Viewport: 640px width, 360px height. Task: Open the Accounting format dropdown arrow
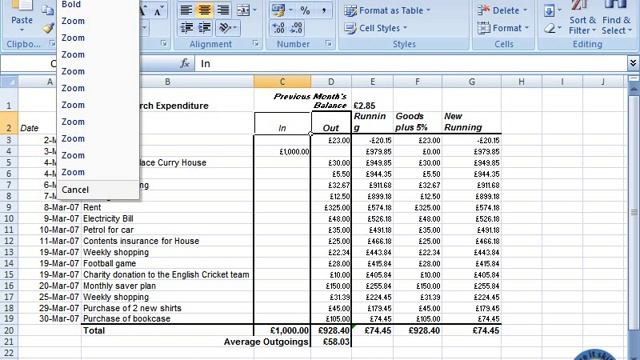tap(291, 10)
